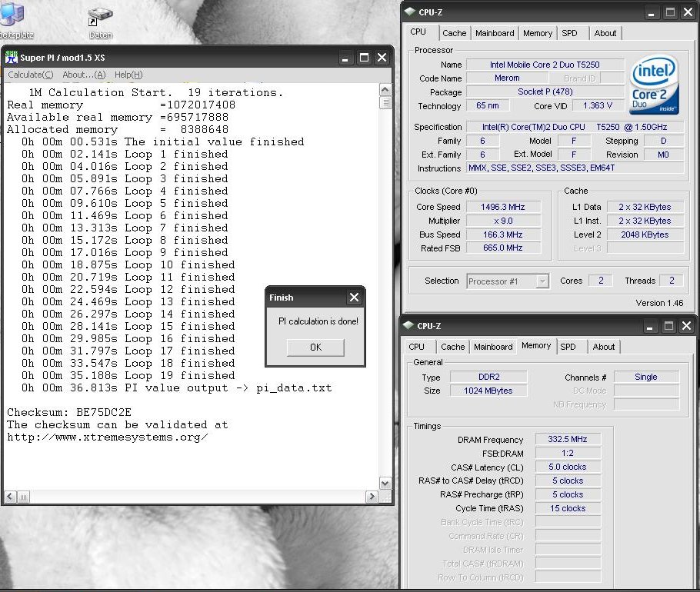Screen dimensions: 700x592
Task: Open Mainboard tab in lower CPU-Z
Action: [x=493, y=347]
